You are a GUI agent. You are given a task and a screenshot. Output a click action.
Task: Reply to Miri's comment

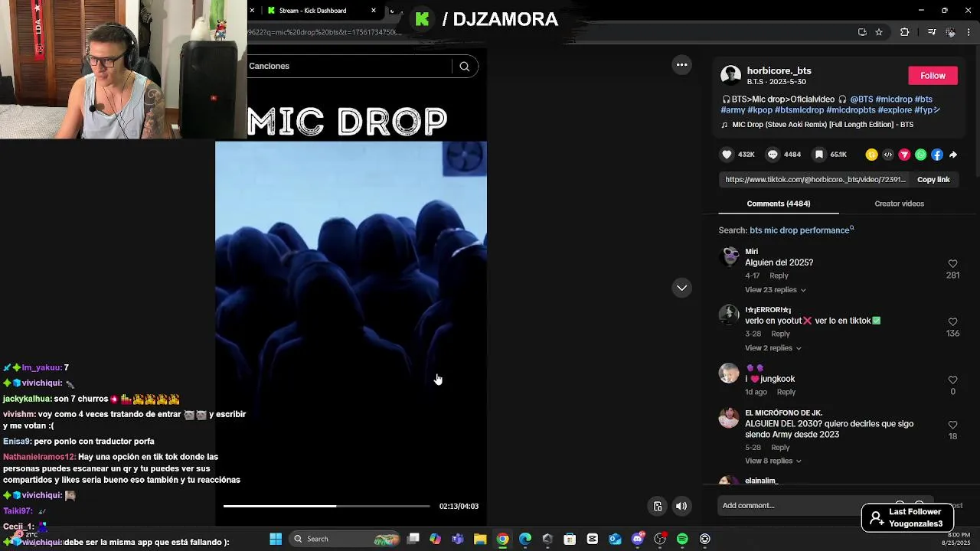click(x=779, y=275)
